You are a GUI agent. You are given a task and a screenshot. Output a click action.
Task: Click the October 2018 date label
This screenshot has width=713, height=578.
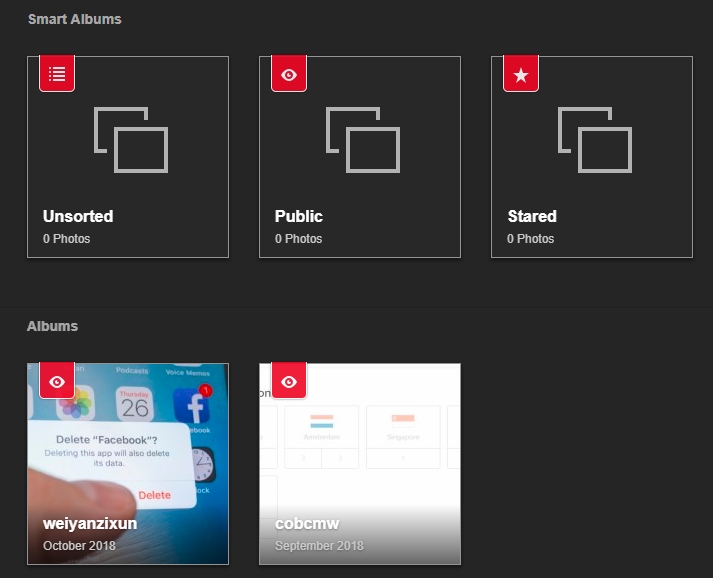pyautogui.click(x=79, y=546)
